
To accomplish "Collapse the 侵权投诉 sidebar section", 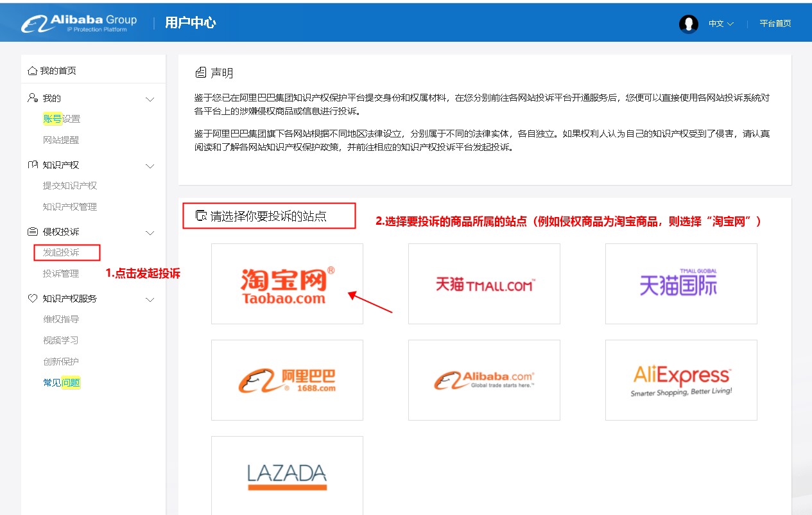I will (x=150, y=232).
